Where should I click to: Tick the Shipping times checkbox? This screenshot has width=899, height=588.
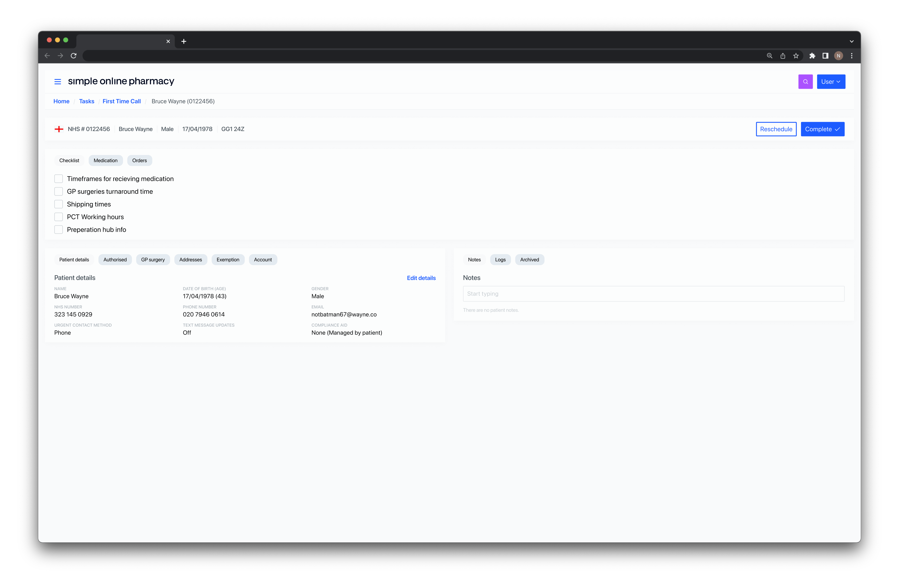[x=59, y=204]
